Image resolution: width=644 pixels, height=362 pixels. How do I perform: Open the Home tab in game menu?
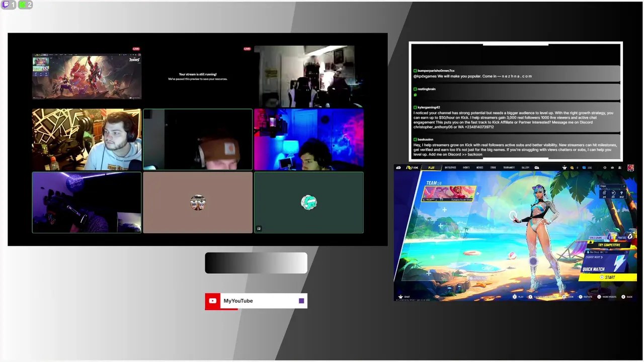pos(412,167)
